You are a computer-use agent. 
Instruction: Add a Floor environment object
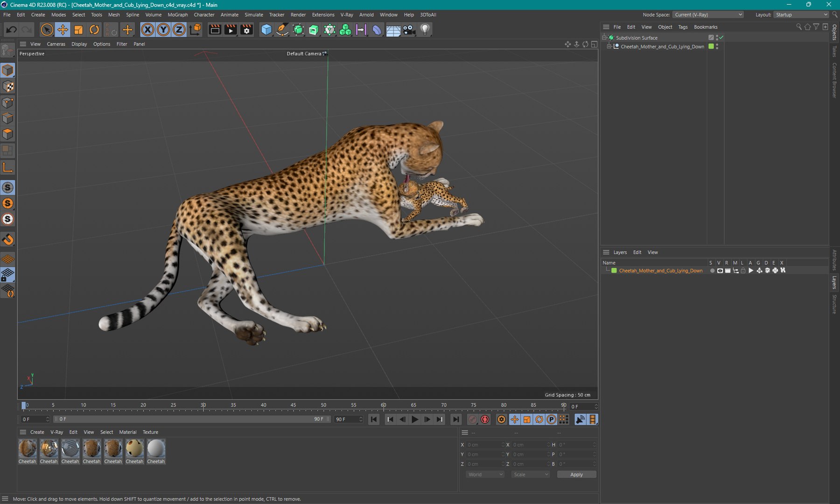tap(393, 30)
